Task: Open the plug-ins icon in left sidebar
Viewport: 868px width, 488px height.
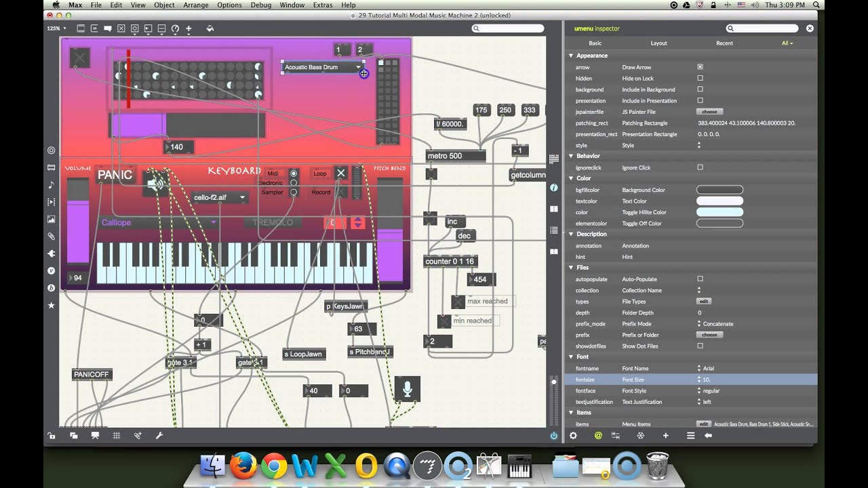Action: pyautogui.click(x=52, y=253)
